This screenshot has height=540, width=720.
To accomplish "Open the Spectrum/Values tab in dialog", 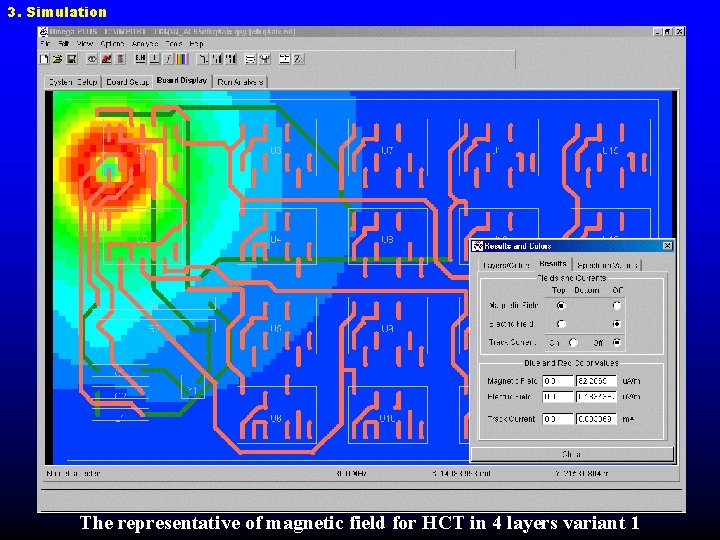I will click(x=607, y=265).
